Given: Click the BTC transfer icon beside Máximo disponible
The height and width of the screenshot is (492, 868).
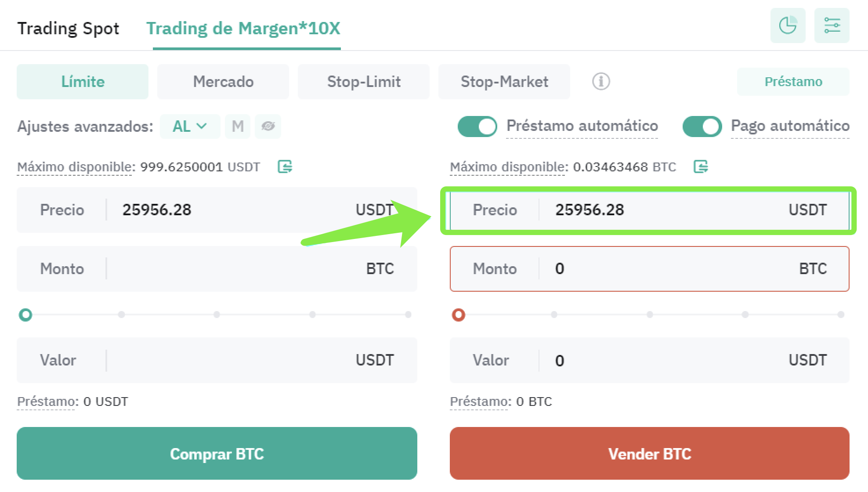Looking at the screenshot, I should (x=701, y=166).
